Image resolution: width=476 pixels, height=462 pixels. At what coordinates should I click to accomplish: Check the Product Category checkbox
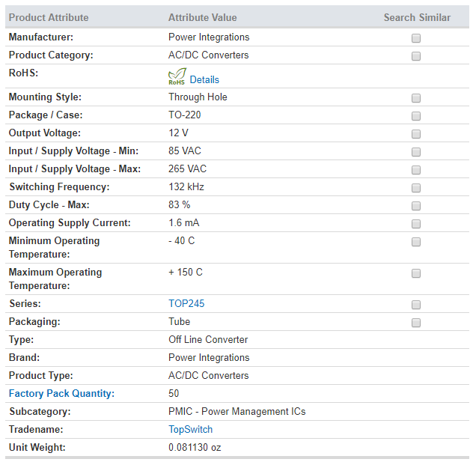(416, 56)
